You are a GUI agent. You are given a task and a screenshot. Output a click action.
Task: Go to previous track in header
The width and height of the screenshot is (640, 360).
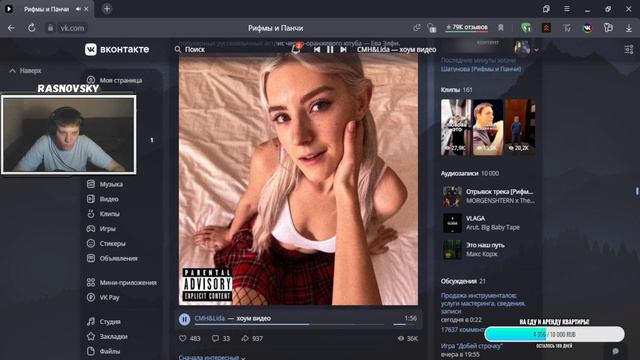click(317, 49)
